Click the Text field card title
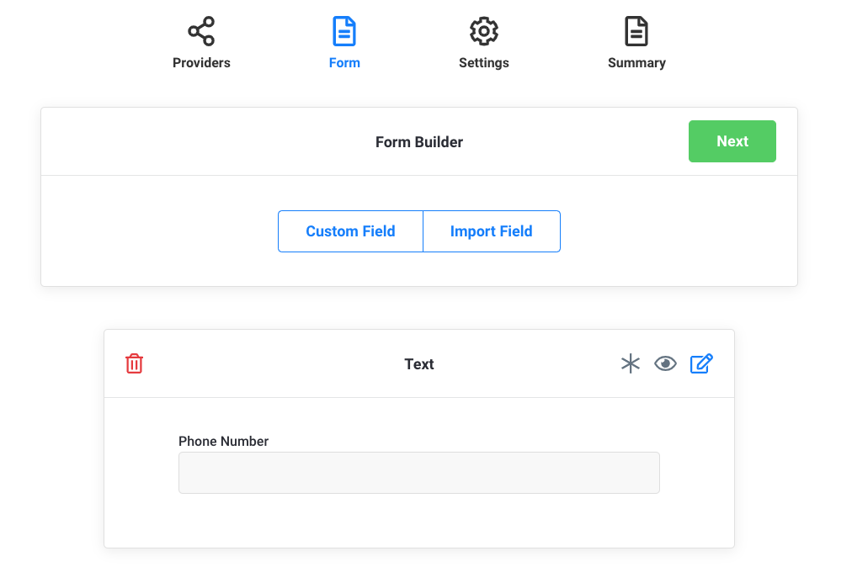868x588 pixels. click(419, 364)
